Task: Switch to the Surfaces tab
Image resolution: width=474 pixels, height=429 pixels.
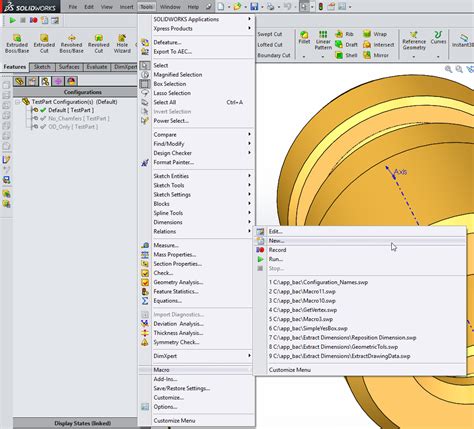Action: [69, 67]
